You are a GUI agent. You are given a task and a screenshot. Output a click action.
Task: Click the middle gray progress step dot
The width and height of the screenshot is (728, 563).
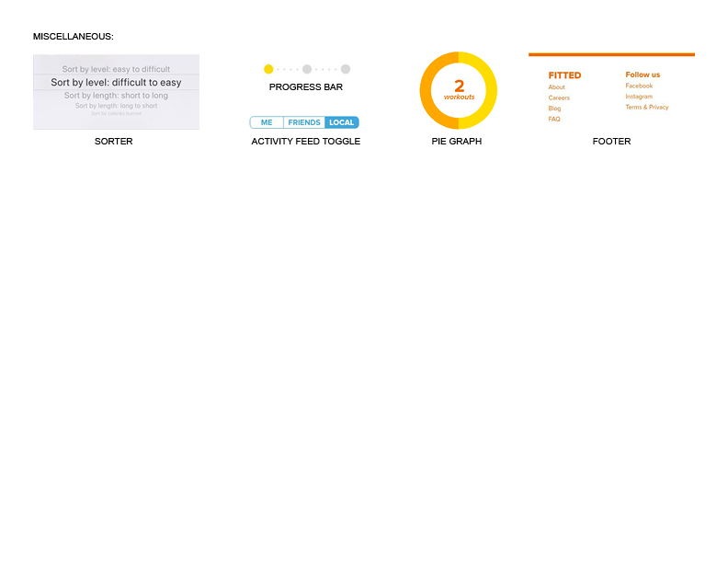[307, 69]
